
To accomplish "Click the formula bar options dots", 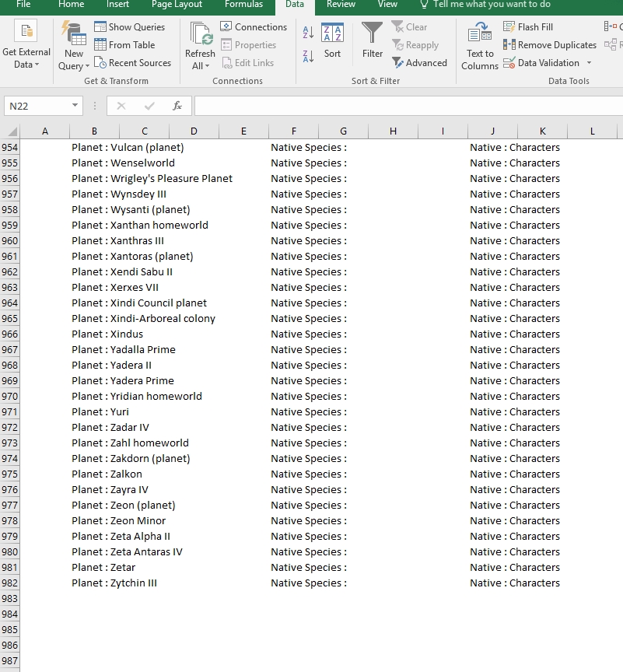I will pyautogui.click(x=95, y=106).
